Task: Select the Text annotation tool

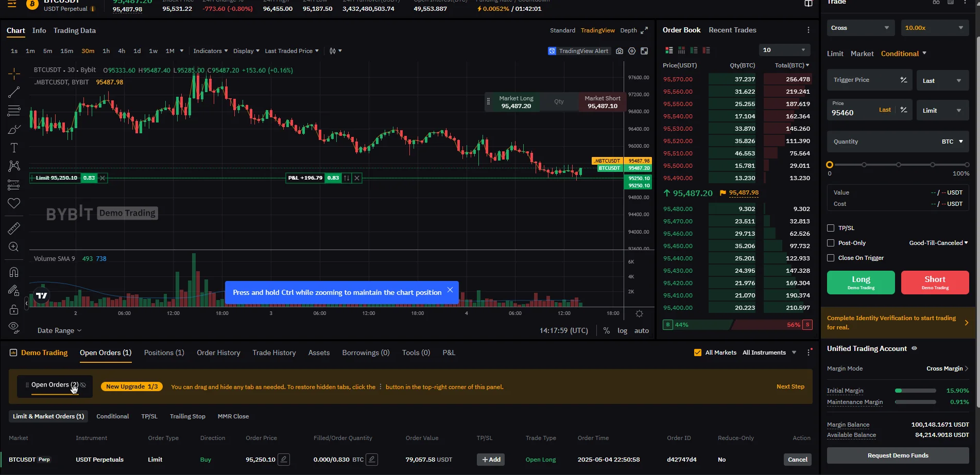Action: pos(14,148)
